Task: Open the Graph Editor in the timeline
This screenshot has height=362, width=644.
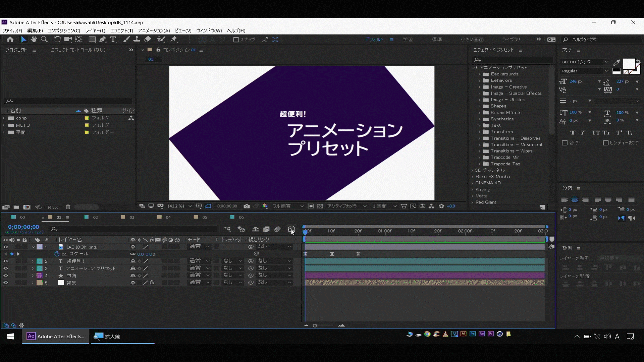Action: (291, 229)
